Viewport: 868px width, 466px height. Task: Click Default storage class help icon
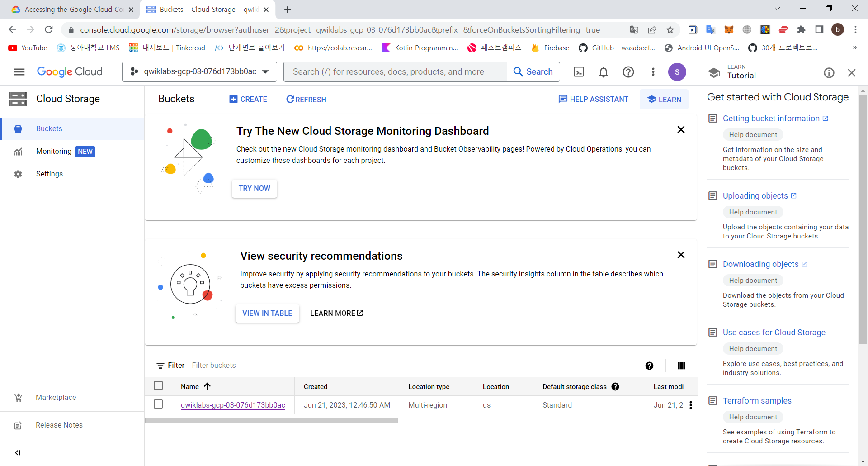pyautogui.click(x=615, y=386)
